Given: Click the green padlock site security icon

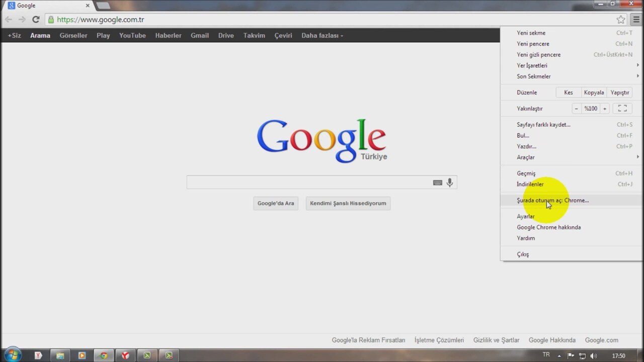Looking at the screenshot, I should click(51, 20).
